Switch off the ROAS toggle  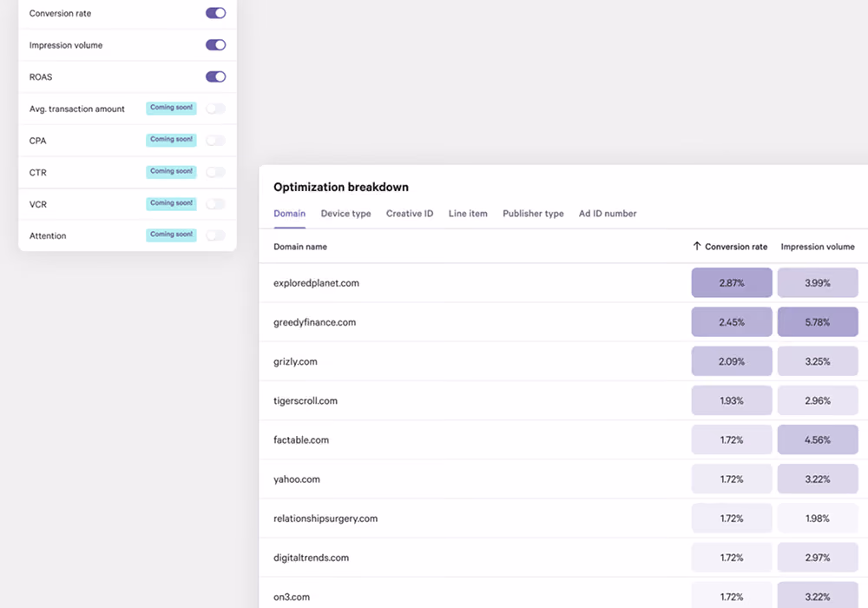(x=215, y=76)
